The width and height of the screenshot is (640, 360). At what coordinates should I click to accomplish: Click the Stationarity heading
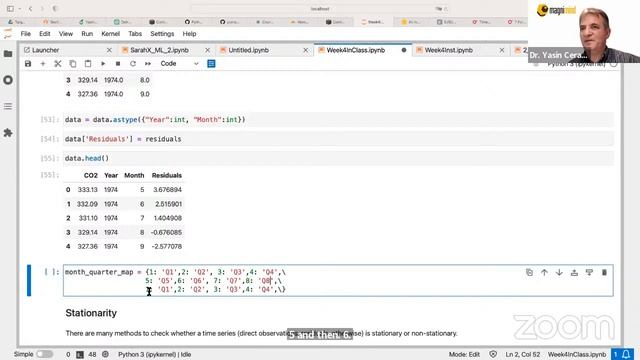coord(91,313)
